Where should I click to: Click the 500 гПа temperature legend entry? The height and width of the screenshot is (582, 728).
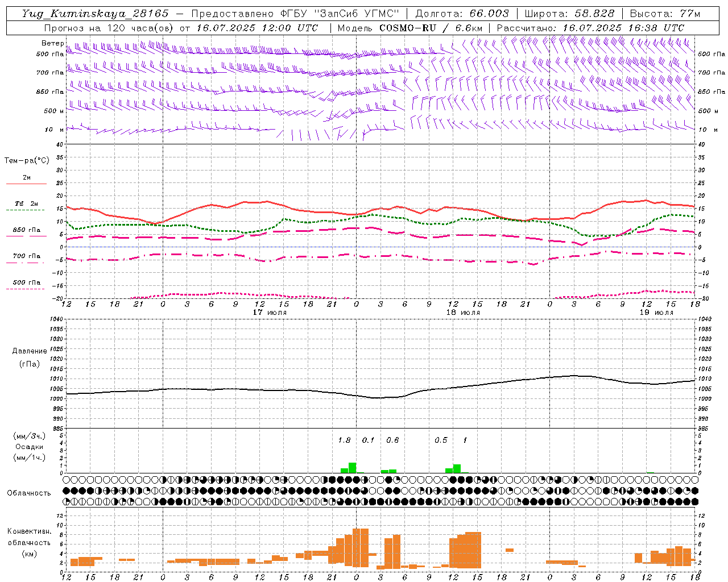[x=27, y=282]
